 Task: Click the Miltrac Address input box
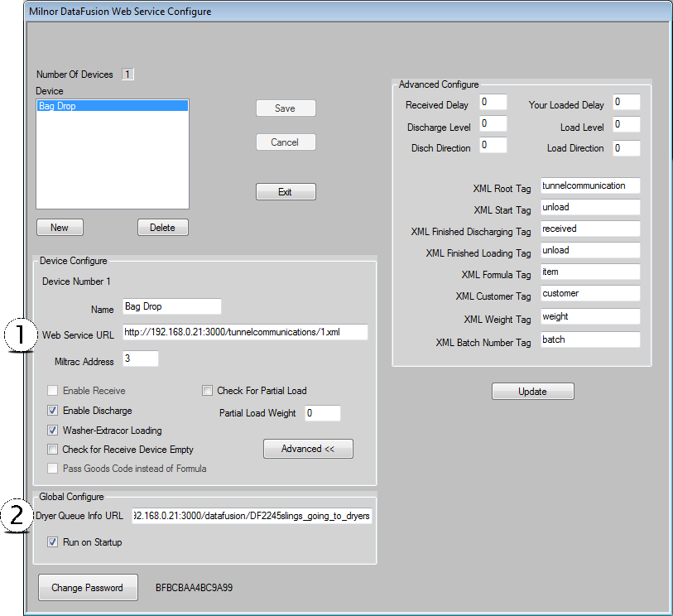140,359
